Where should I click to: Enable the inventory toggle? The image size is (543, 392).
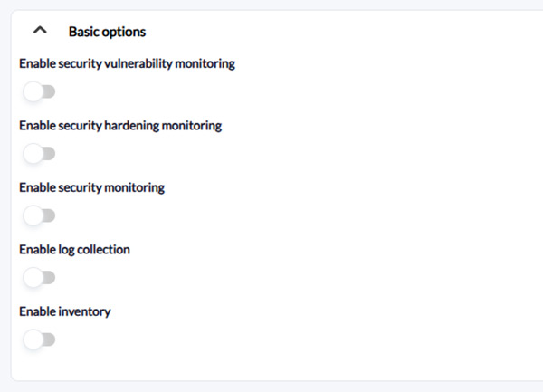click(x=40, y=339)
